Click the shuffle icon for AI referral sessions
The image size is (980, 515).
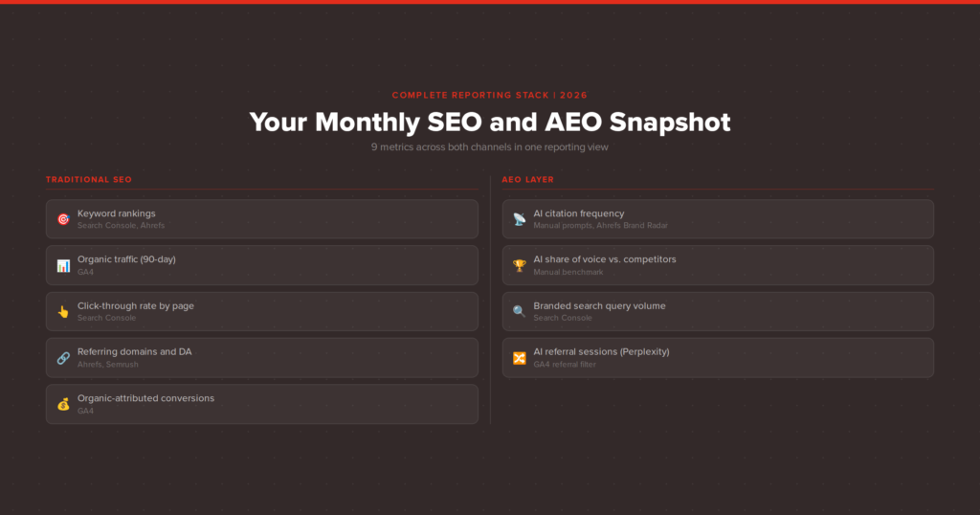click(519, 358)
